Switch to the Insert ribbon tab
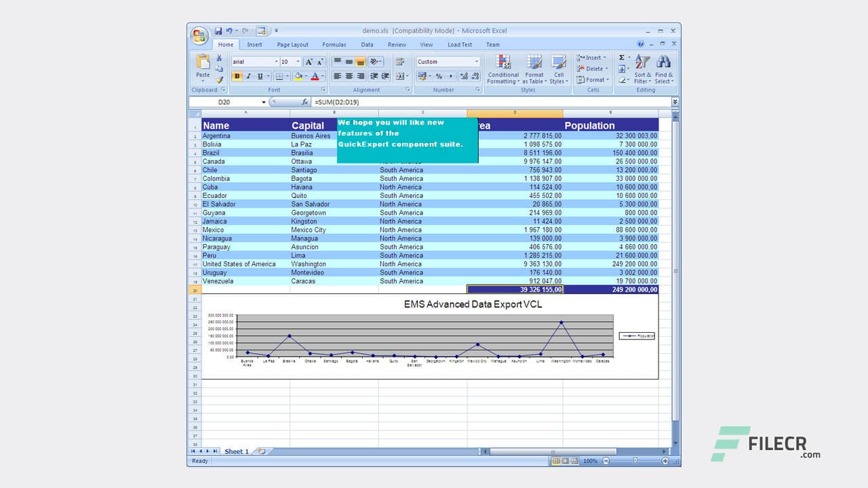Image resolution: width=868 pixels, height=488 pixels. point(254,44)
